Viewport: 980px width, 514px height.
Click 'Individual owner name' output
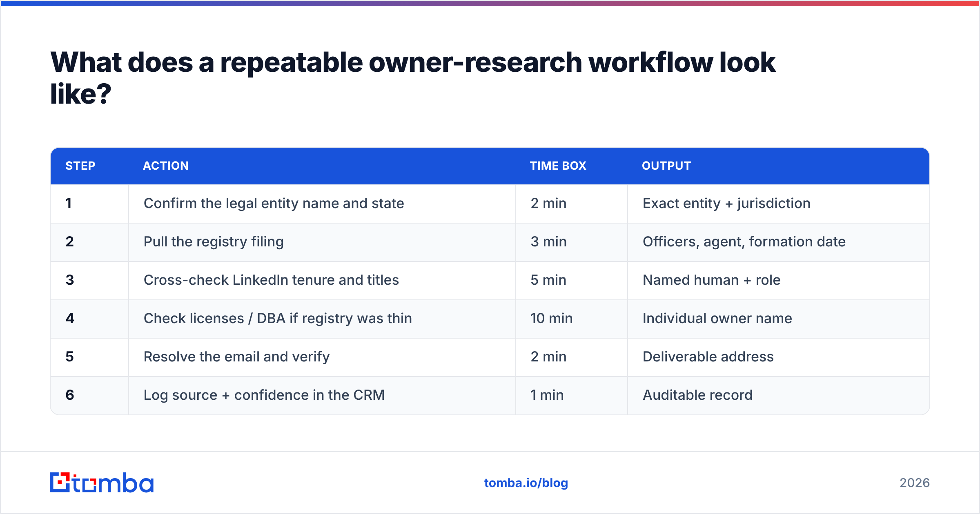(x=717, y=318)
